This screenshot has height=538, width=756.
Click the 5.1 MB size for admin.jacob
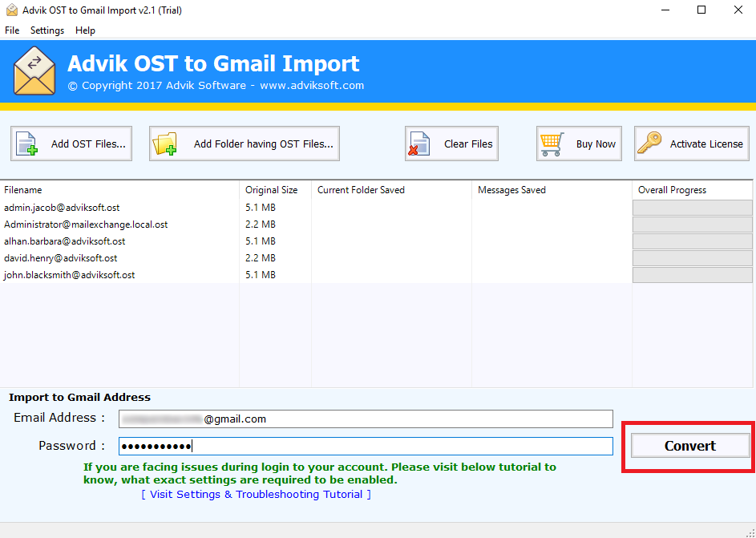tap(261, 208)
